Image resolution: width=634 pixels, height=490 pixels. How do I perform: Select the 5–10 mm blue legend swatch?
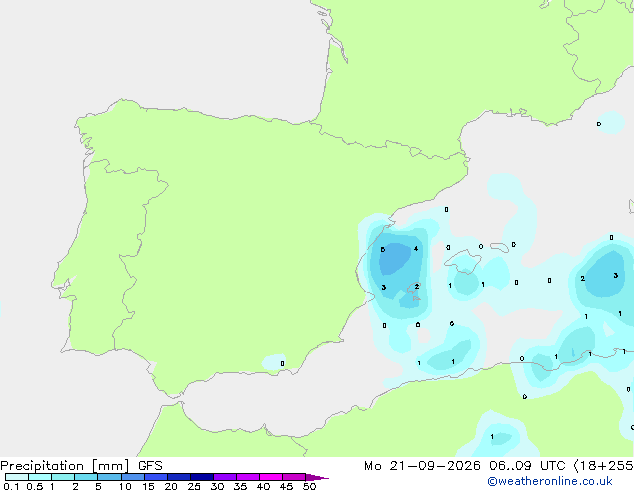coord(109,477)
